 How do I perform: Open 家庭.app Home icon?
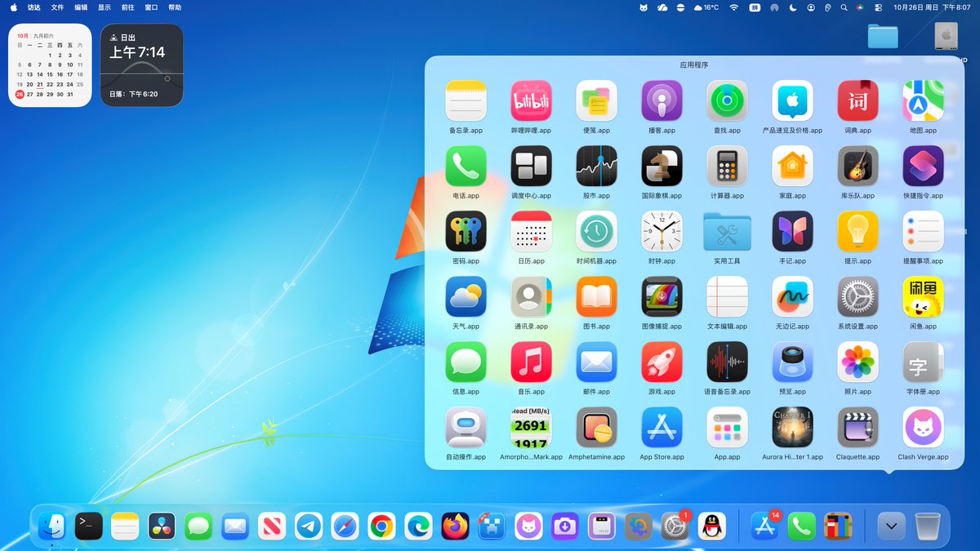pos(792,166)
